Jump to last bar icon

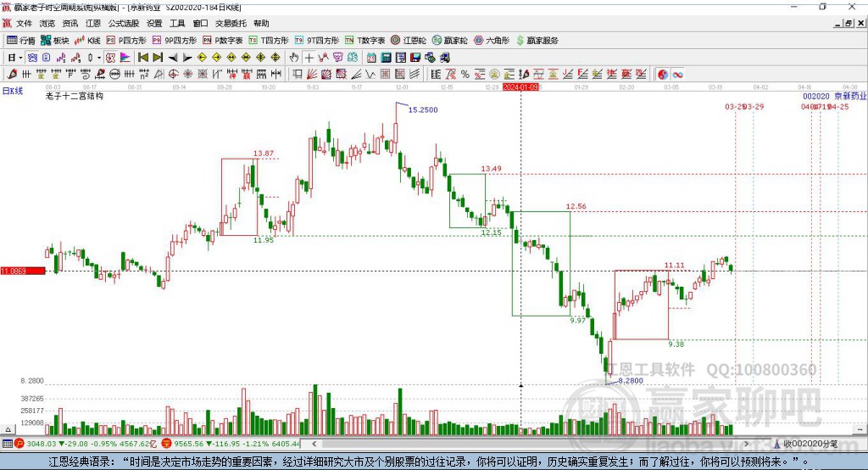coord(158,58)
